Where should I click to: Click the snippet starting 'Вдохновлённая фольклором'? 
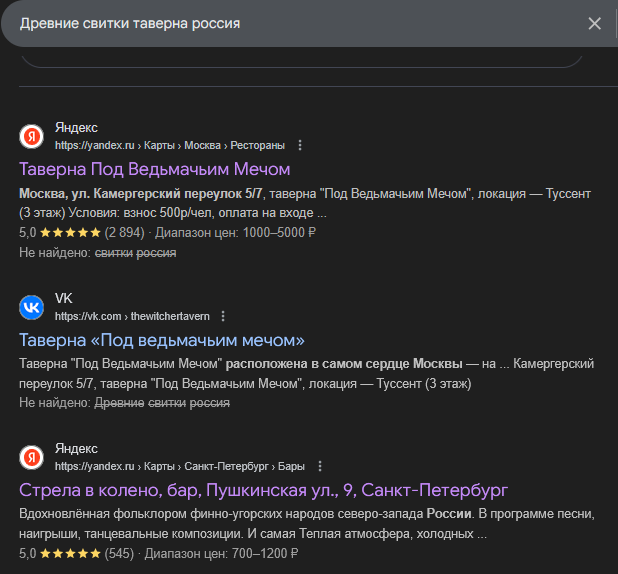coord(307,524)
